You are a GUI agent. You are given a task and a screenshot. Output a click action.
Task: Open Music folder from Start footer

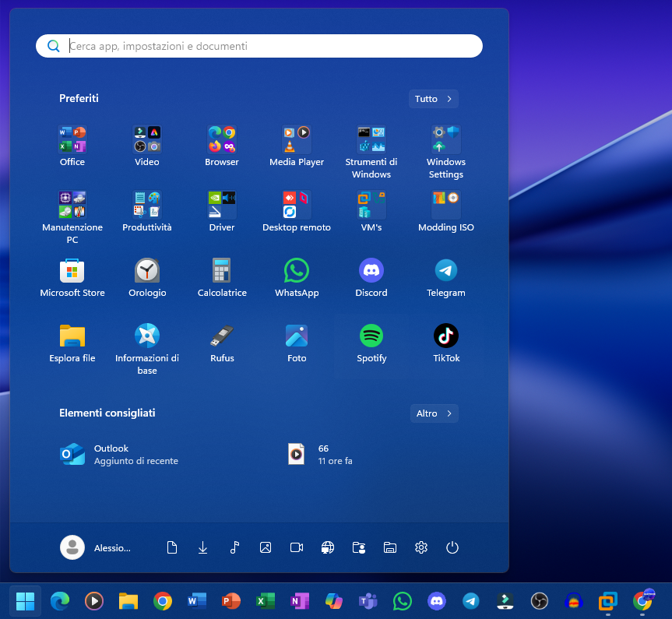pos(234,547)
